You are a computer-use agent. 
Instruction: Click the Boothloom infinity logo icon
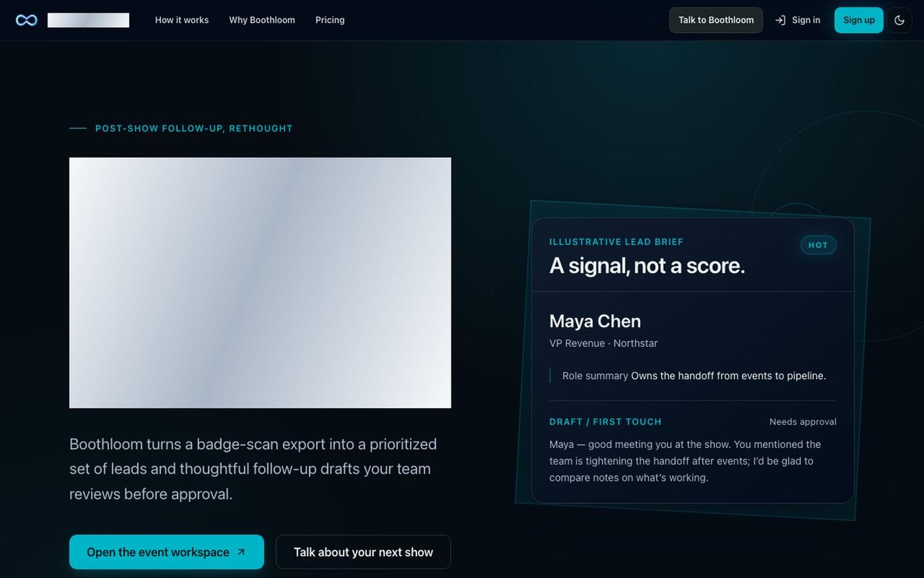(26, 20)
